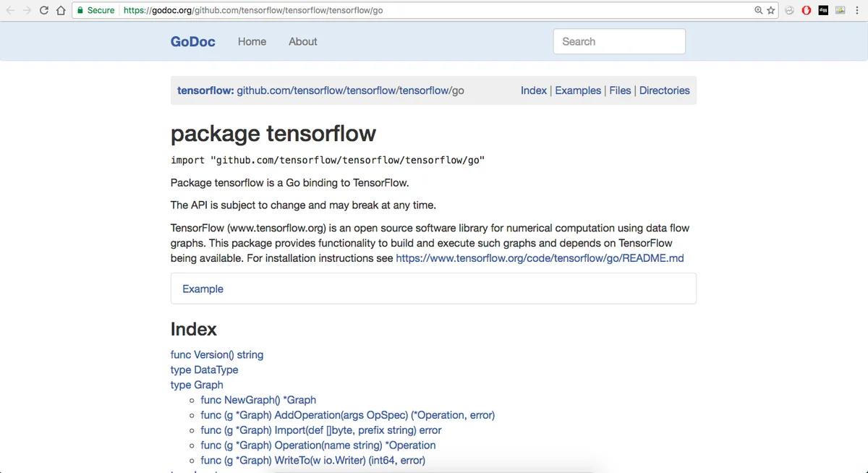This screenshot has height=473, width=868.
Task: Click the zoom magnifier icon in address bar
Action: pyautogui.click(x=758, y=10)
